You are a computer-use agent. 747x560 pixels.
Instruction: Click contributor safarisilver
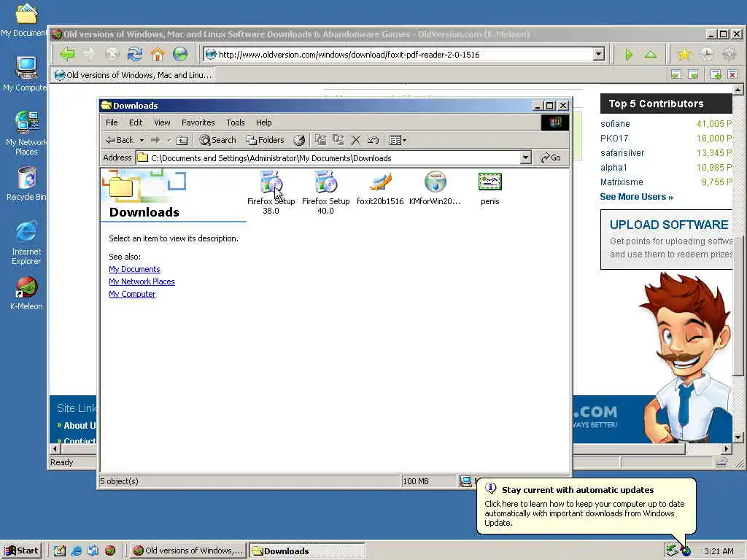[622, 153]
